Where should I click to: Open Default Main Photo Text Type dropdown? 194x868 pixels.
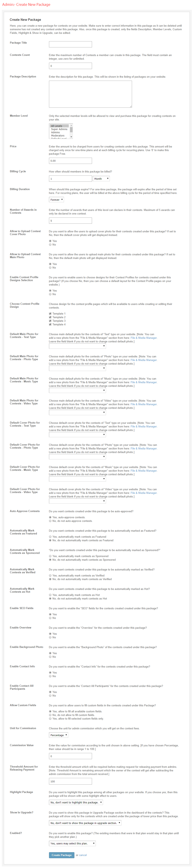(x=77, y=346)
